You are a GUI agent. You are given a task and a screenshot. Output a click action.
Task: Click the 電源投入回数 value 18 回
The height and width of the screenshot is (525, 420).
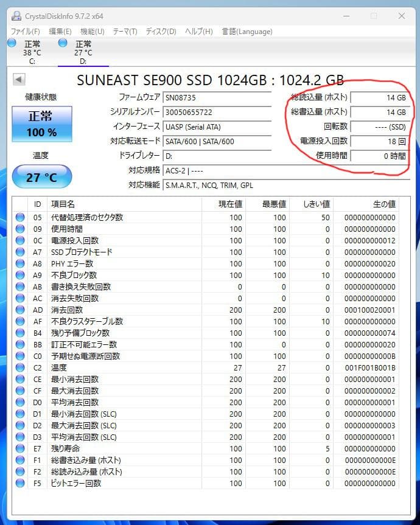[380, 141]
